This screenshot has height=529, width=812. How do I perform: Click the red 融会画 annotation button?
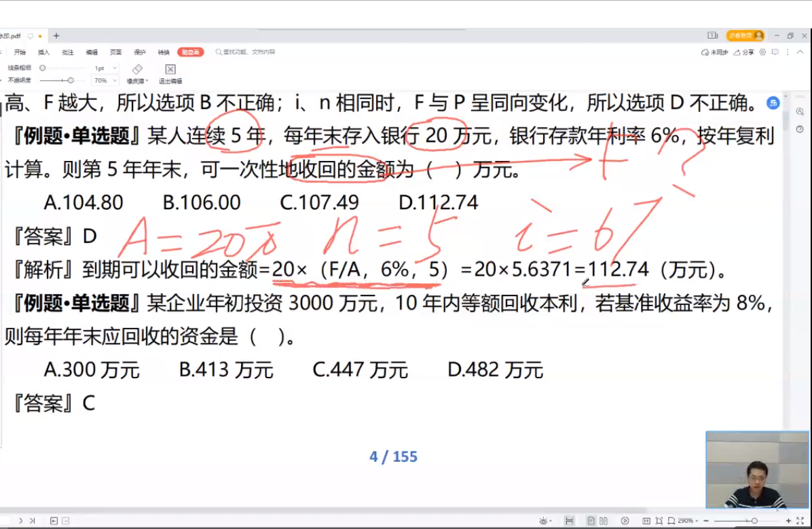coord(190,52)
